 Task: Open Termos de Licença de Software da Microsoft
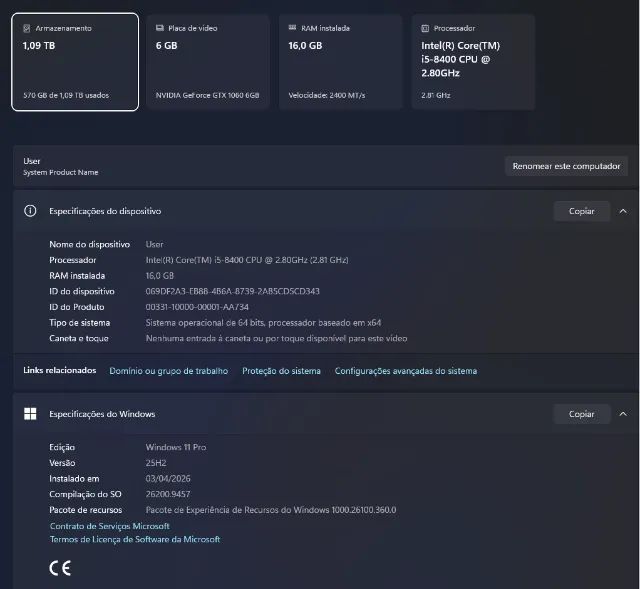click(x=135, y=539)
